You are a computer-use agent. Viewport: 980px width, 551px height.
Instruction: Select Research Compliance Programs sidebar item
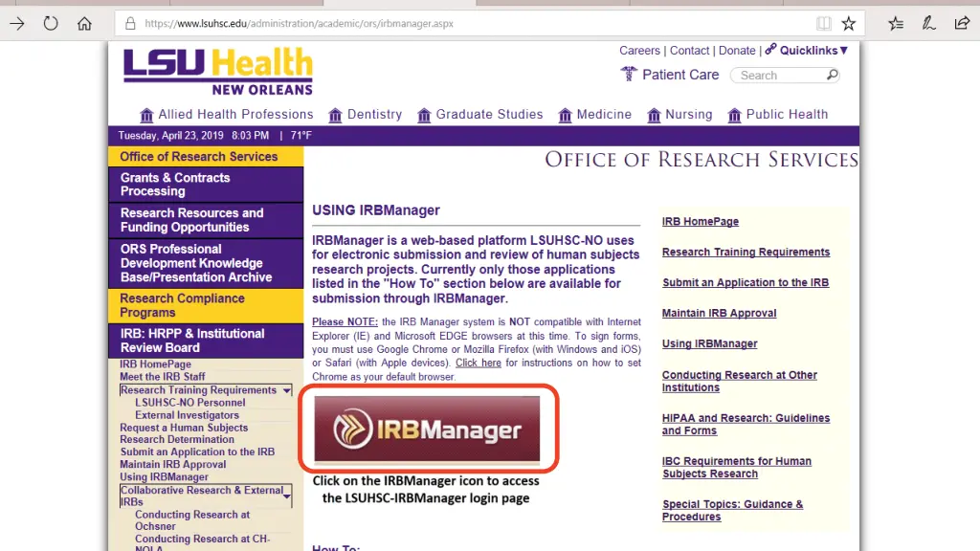(206, 305)
